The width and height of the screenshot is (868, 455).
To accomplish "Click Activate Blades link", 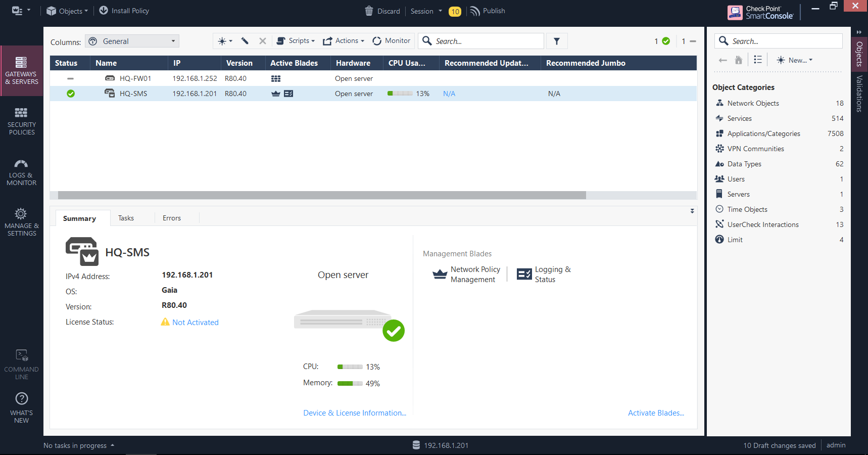I will point(656,413).
